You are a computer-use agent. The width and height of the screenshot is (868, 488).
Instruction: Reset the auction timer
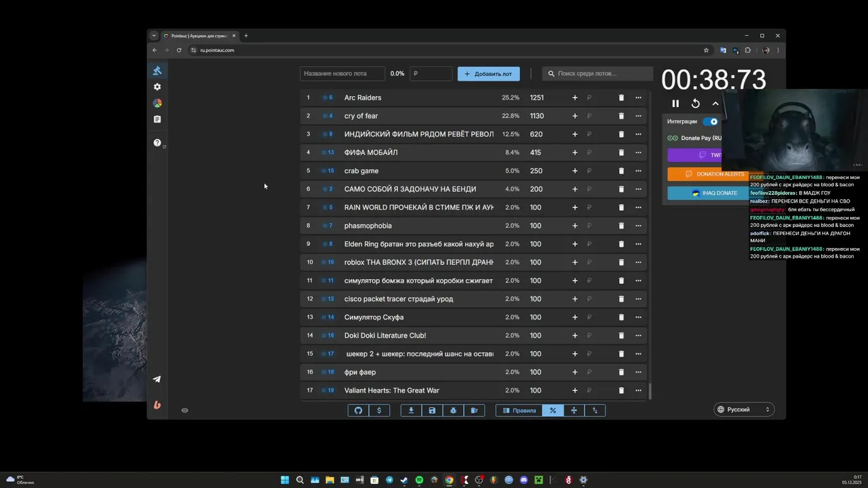pos(695,104)
